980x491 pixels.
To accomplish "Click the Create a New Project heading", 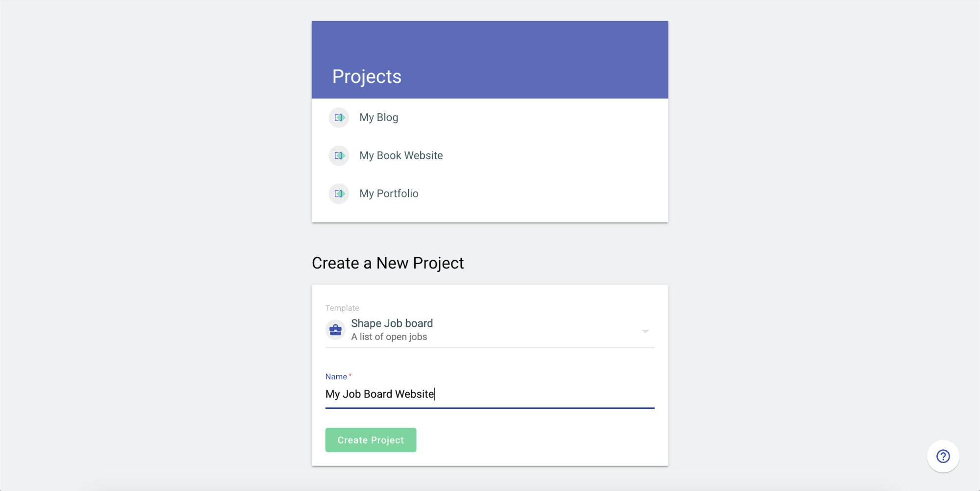I will [388, 263].
